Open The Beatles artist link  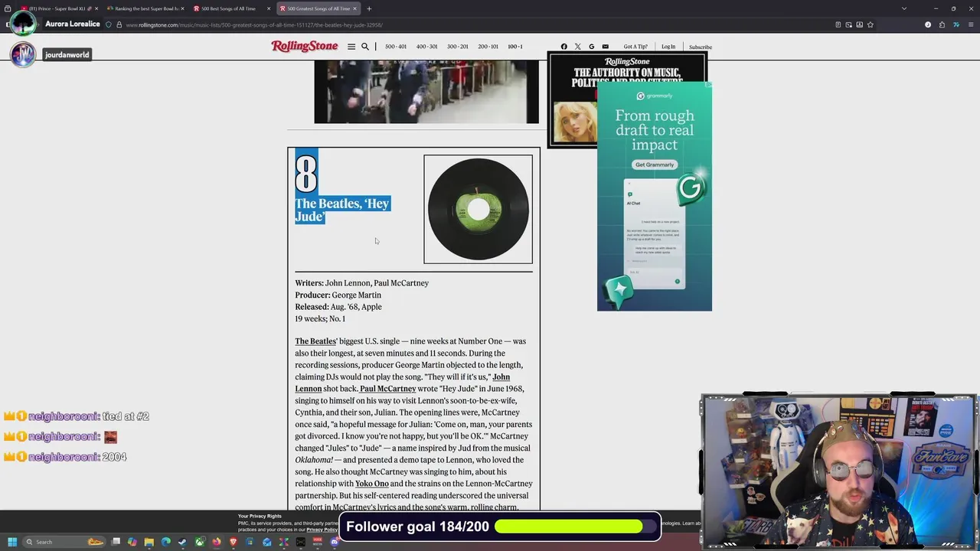point(315,341)
